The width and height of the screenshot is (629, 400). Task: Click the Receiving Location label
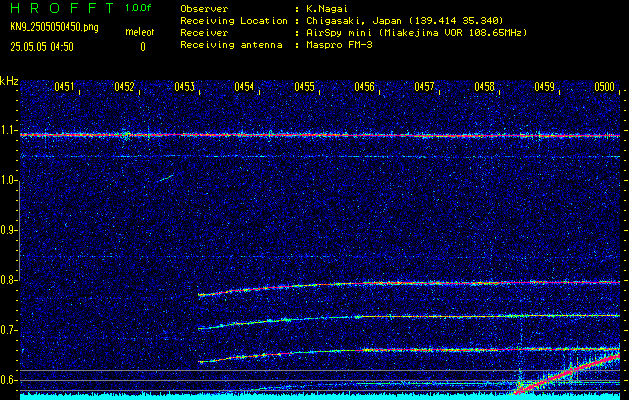point(234,21)
